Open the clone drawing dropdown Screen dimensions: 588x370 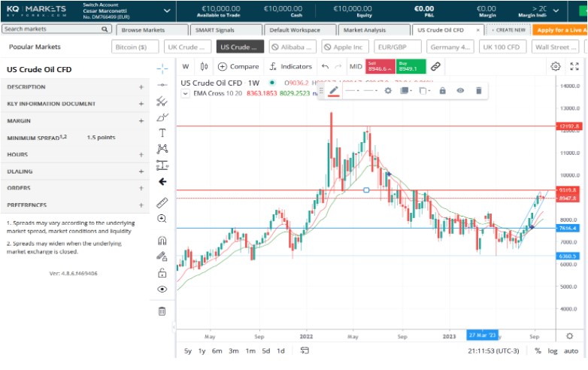(x=424, y=91)
